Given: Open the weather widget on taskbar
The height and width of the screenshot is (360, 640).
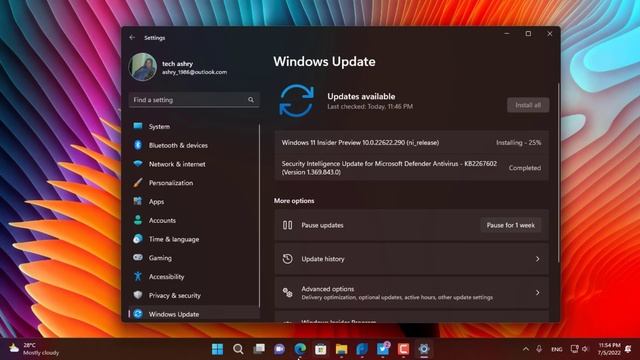Looking at the screenshot, I should 34,349.
